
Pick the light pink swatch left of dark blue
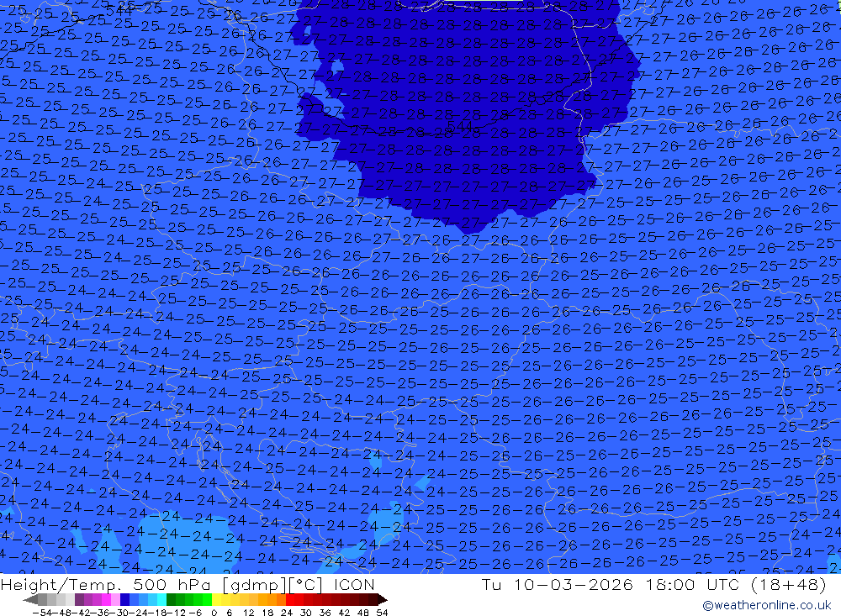[x=115, y=600]
